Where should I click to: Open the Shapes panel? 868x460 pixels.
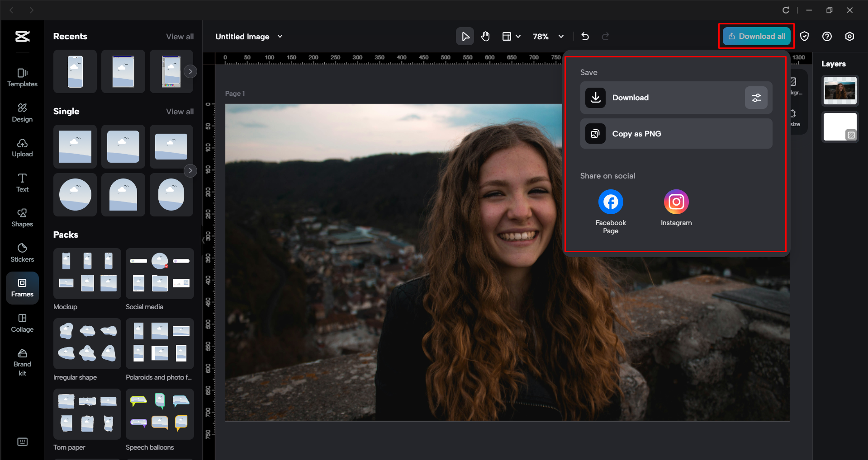click(22, 217)
